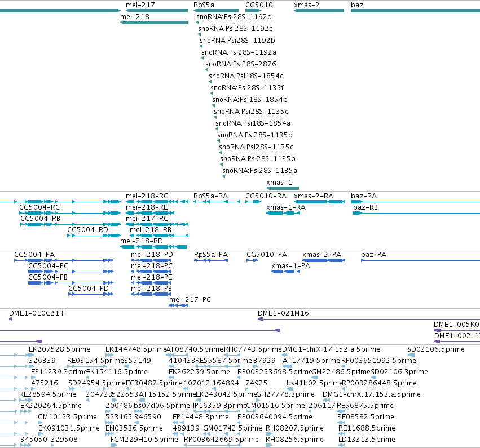Click snoRNA:Psi28S-1192d label

pos(234,16)
